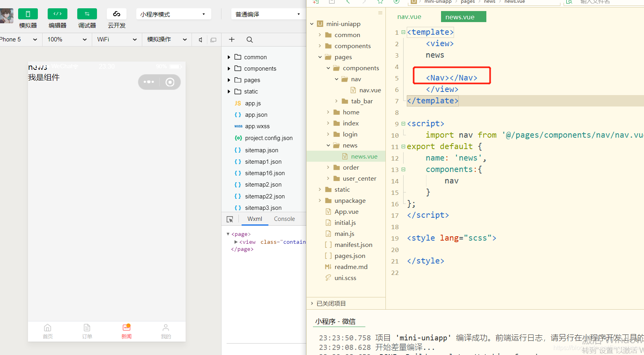Collapse the pages folder in HBuilderX

pyautogui.click(x=320, y=57)
